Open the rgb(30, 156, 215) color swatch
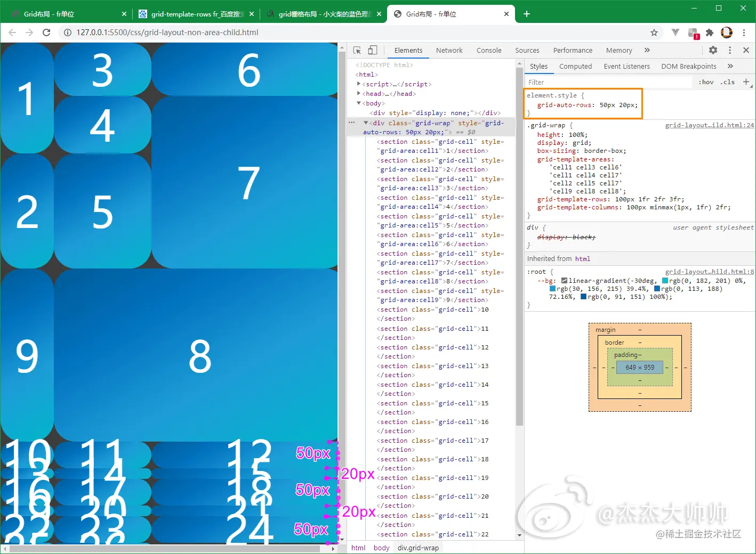The width and height of the screenshot is (756, 554). point(552,289)
